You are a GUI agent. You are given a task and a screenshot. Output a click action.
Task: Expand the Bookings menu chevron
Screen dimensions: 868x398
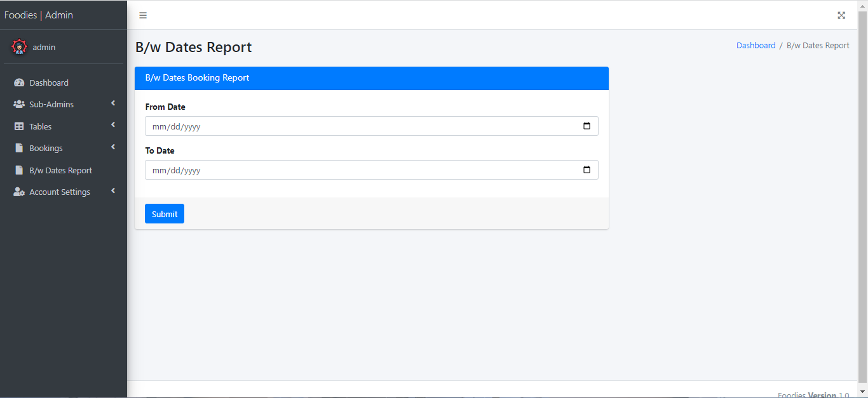click(x=113, y=147)
